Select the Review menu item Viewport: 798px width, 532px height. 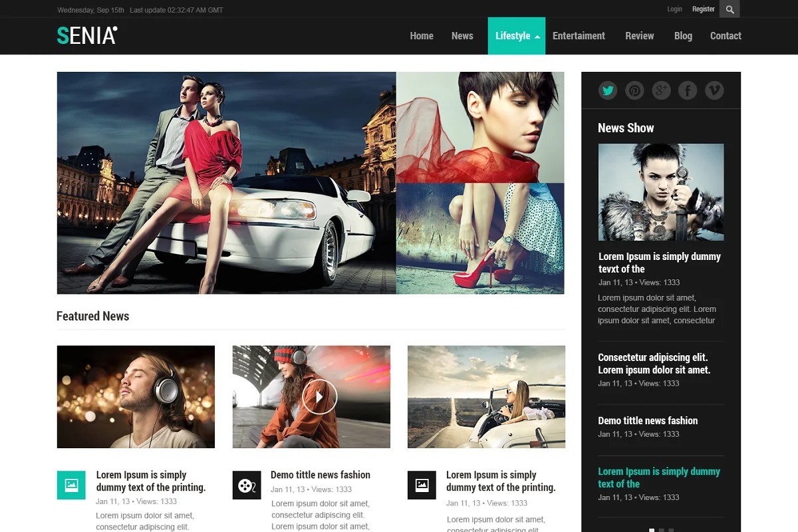point(639,36)
